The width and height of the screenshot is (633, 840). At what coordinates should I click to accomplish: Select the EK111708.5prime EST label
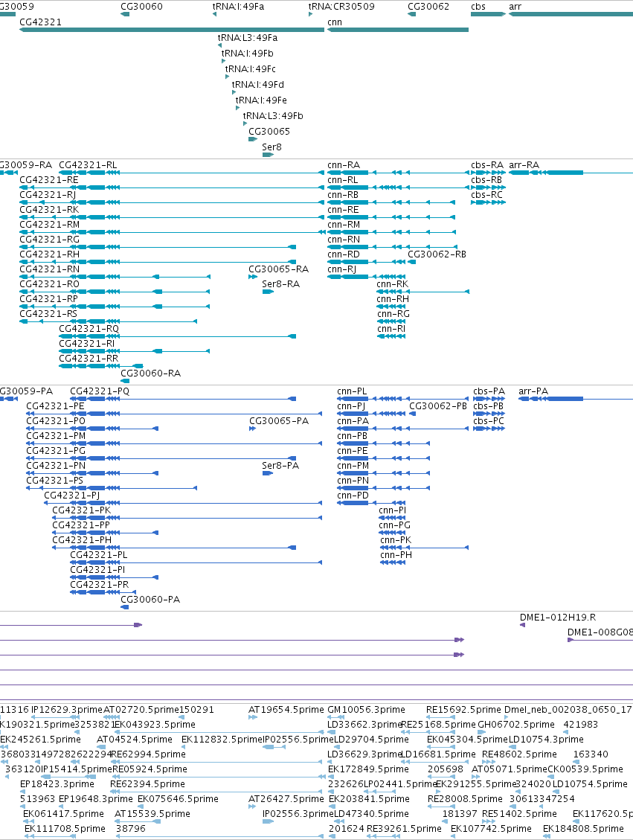[x=65, y=828]
